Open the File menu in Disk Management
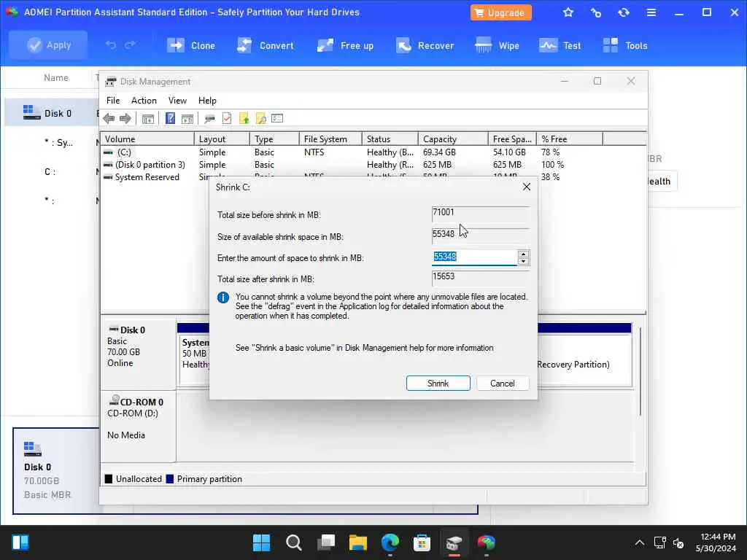The width and height of the screenshot is (747, 560). click(x=113, y=101)
